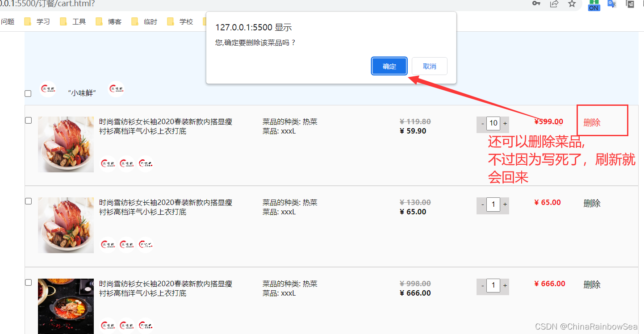Click the browser password key icon
This screenshot has width=644, height=334.
(536, 4)
